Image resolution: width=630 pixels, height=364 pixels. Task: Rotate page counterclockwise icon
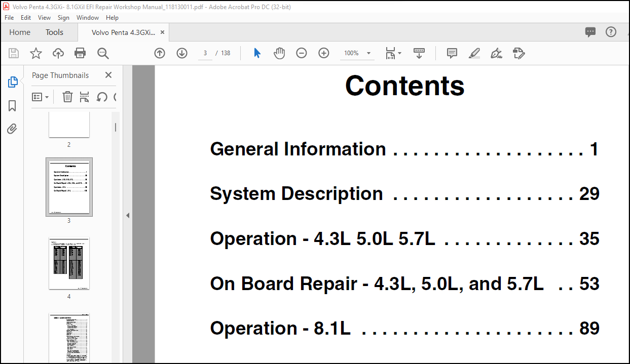(x=102, y=97)
